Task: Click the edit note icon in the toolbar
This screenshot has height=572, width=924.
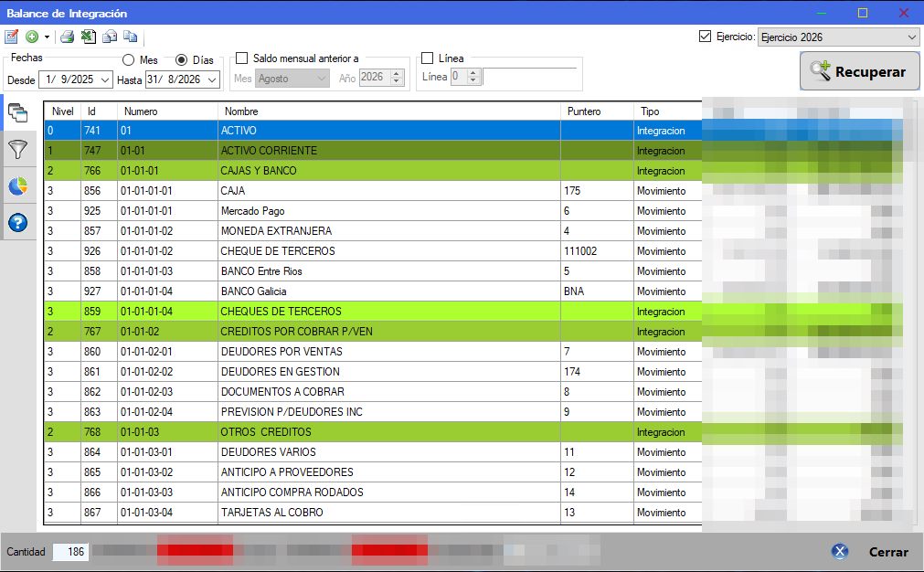Action: click(x=11, y=37)
